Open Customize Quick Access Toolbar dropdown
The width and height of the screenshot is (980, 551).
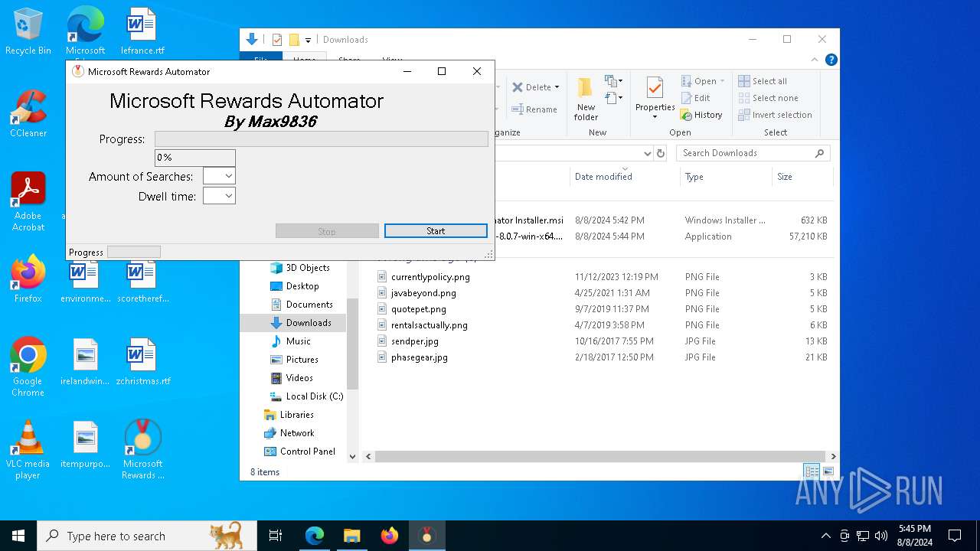point(308,40)
